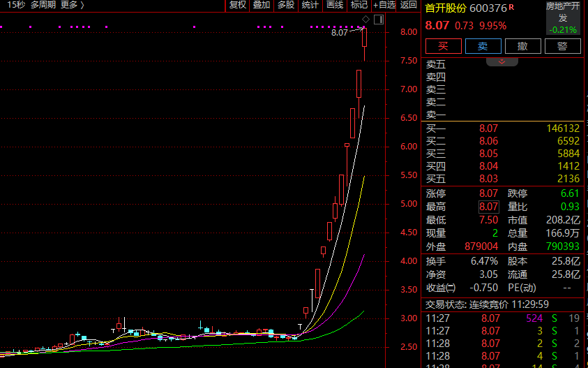The image size is (588, 368).
Task: Open the 统计 statistics tool
Action: (310, 5)
